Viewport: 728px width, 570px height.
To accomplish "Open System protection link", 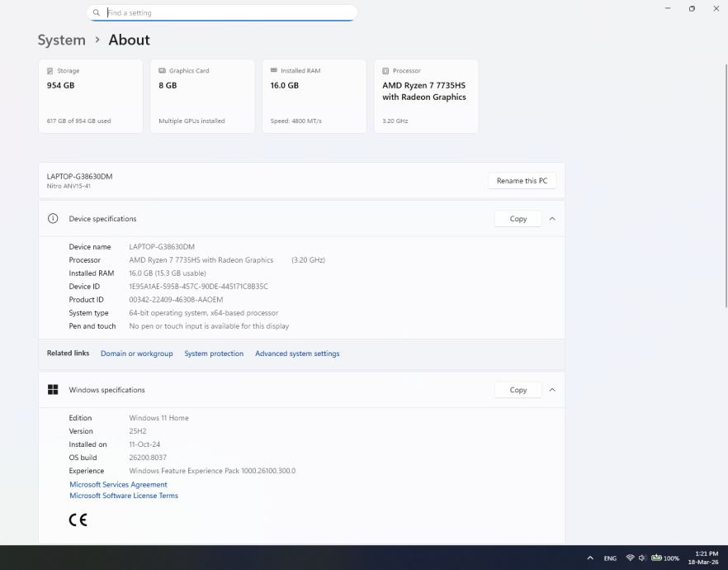I will pos(214,354).
